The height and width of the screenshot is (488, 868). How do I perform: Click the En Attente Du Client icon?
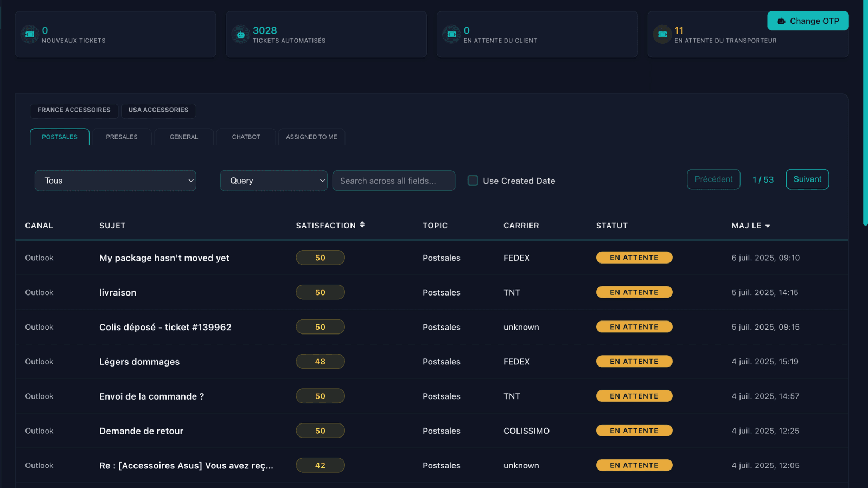click(451, 34)
